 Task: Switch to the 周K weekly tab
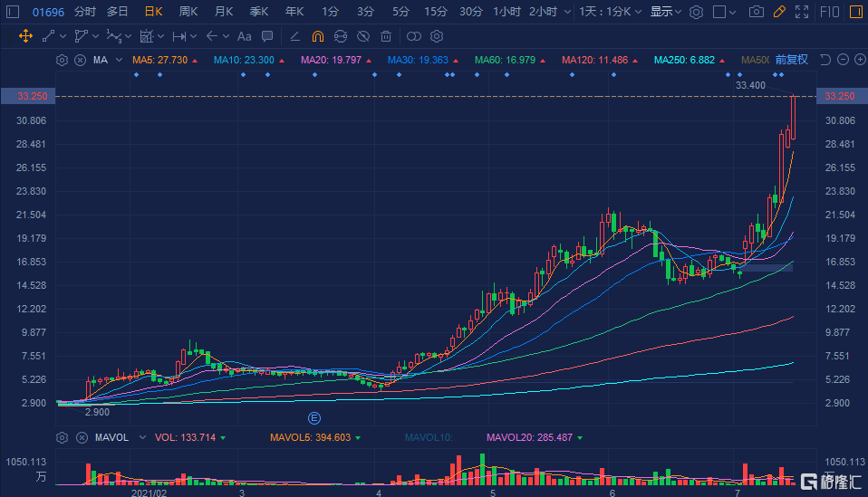point(188,12)
